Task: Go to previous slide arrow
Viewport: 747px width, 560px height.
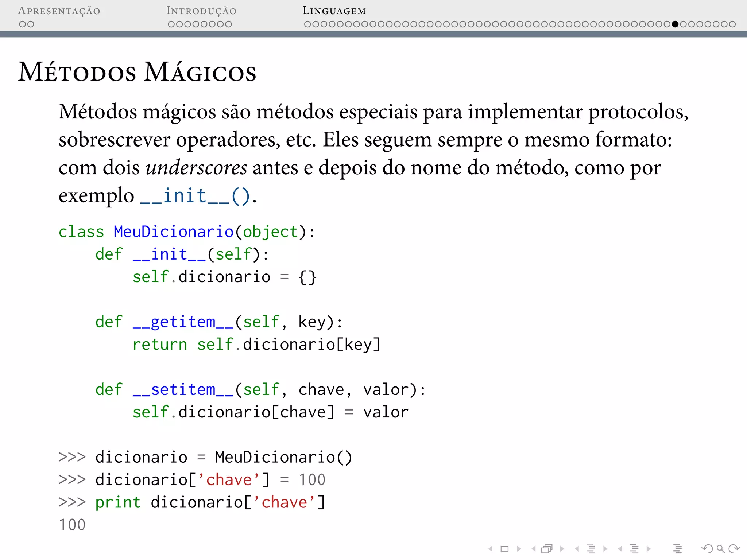Action: click(491, 549)
